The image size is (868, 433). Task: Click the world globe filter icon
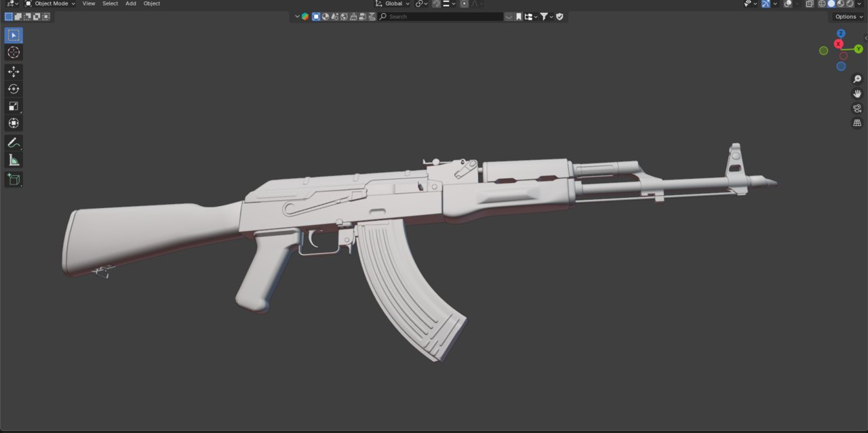pos(344,16)
